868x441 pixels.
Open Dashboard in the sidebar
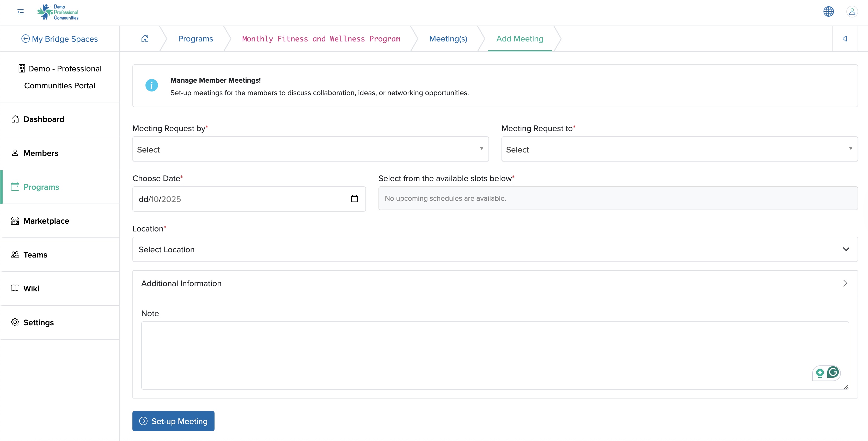pos(60,119)
